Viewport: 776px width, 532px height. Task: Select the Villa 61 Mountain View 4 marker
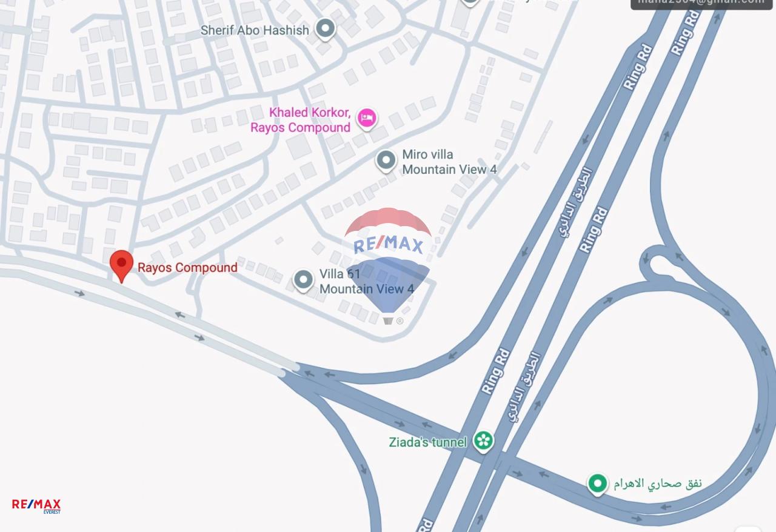point(303,280)
